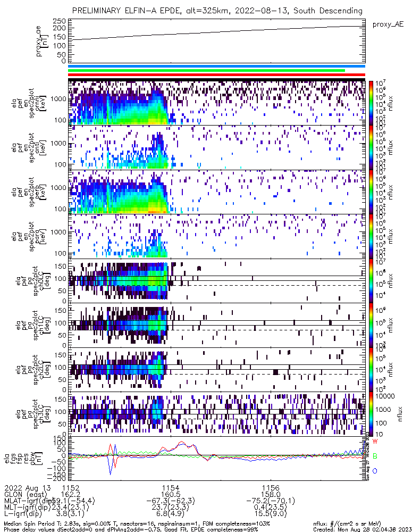Click the GLON value '158.0'
412x532 pixels.
(270, 494)
